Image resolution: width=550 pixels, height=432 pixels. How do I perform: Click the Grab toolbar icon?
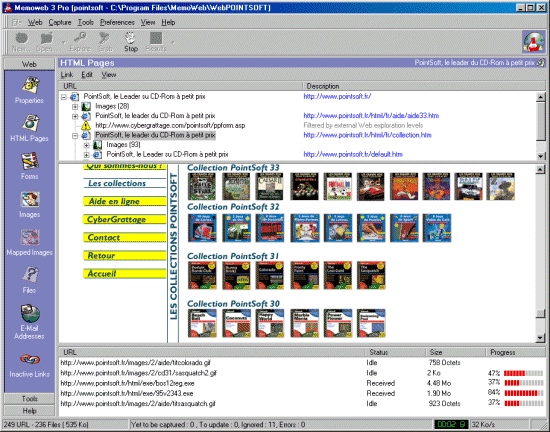click(x=105, y=38)
